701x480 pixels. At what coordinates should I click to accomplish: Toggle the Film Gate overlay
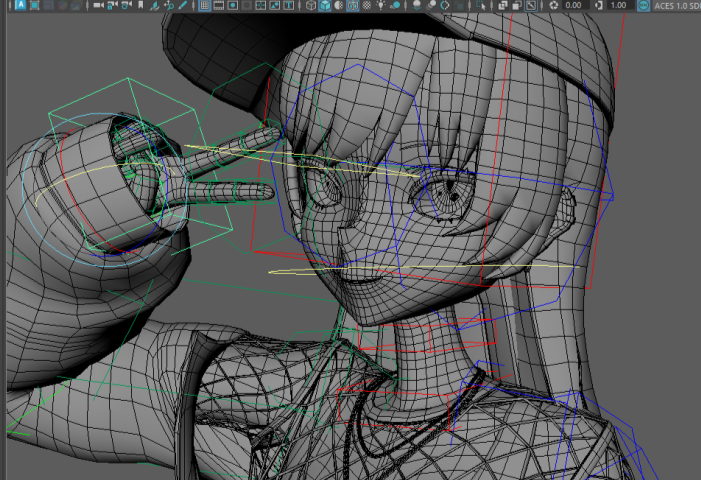[x=218, y=5]
